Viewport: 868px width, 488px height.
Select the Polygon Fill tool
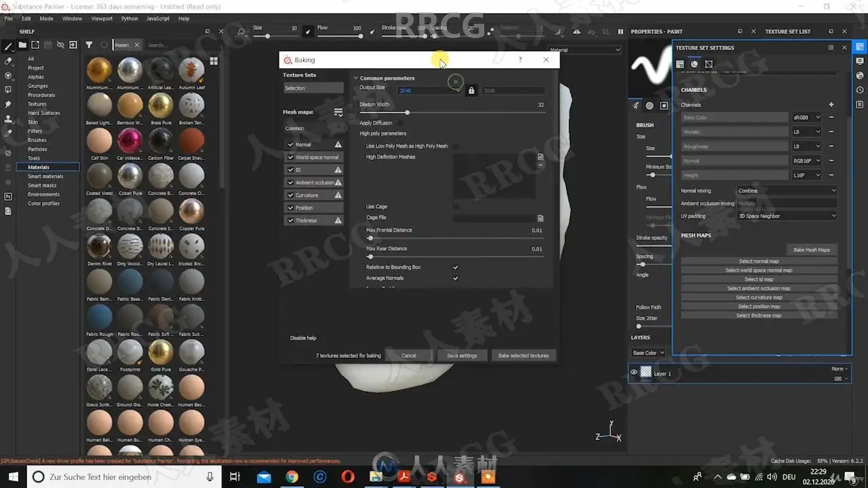(x=8, y=89)
